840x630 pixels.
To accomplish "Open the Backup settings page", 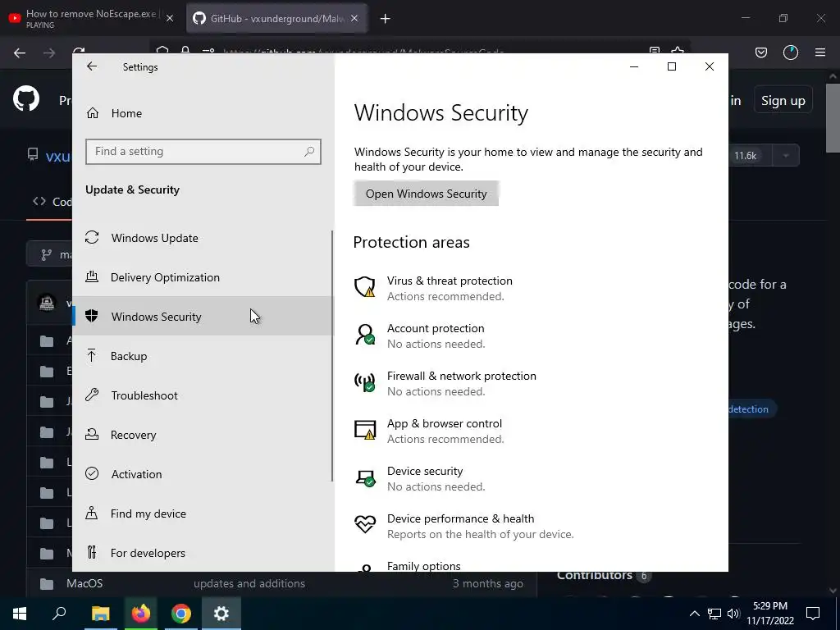I will coord(203,356).
